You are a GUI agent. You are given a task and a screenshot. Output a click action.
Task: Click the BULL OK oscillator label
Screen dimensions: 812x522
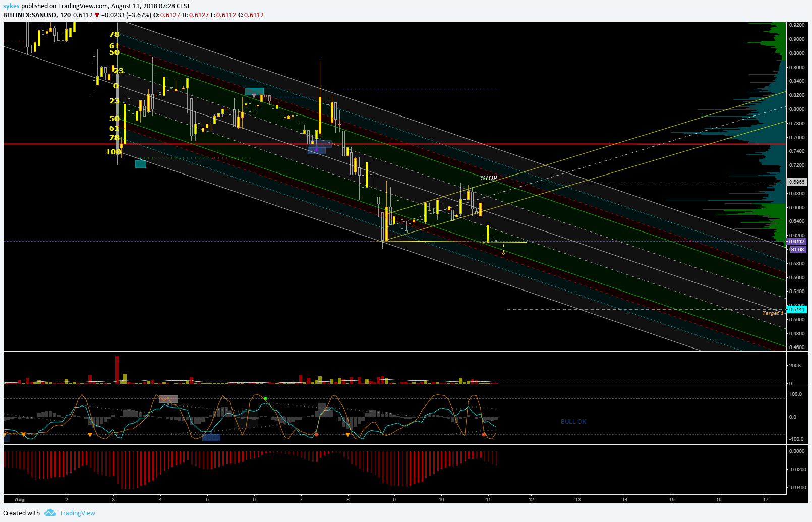pyautogui.click(x=573, y=422)
